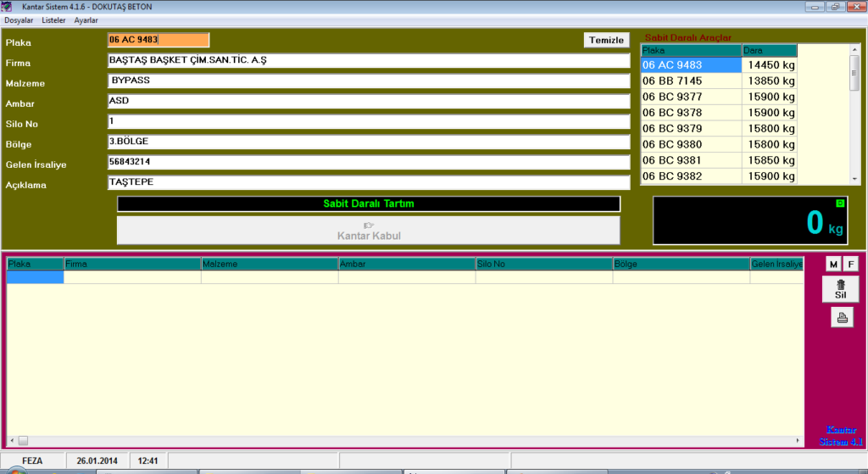Click the Temizle button
Image resolution: width=868 pixels, height=474 pixels.
tap(606, 40)
